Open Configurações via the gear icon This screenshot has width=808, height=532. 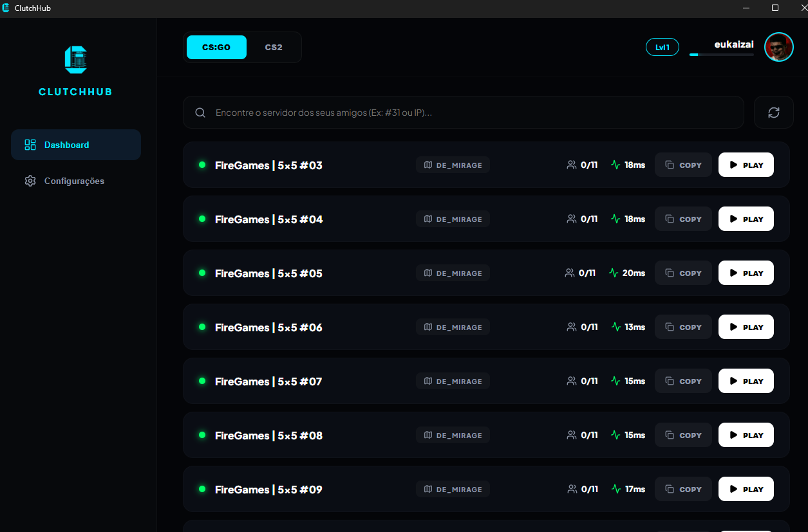30,181
